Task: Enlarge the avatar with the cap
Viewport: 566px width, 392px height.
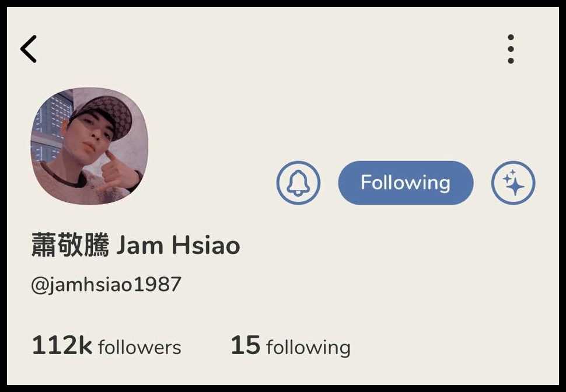Action: 89,146
